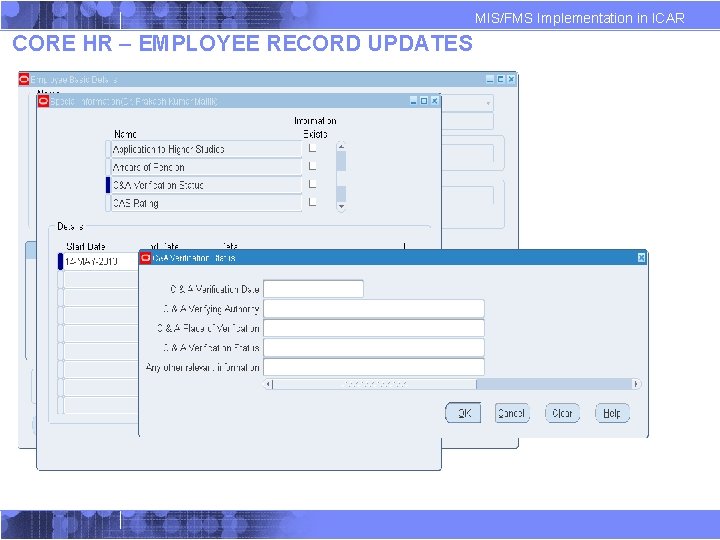Click the dialog scrollbar's right arrow
This screenshot has width=720, height=540.
point(636,384)
